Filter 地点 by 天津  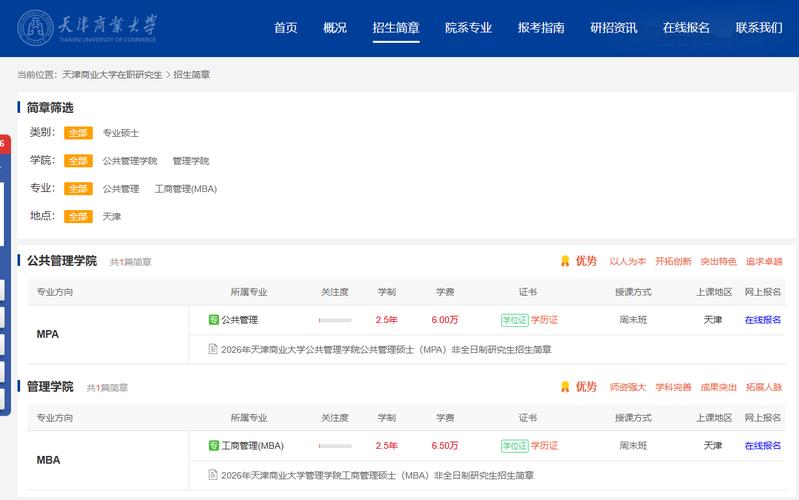[x=112, y=217]
